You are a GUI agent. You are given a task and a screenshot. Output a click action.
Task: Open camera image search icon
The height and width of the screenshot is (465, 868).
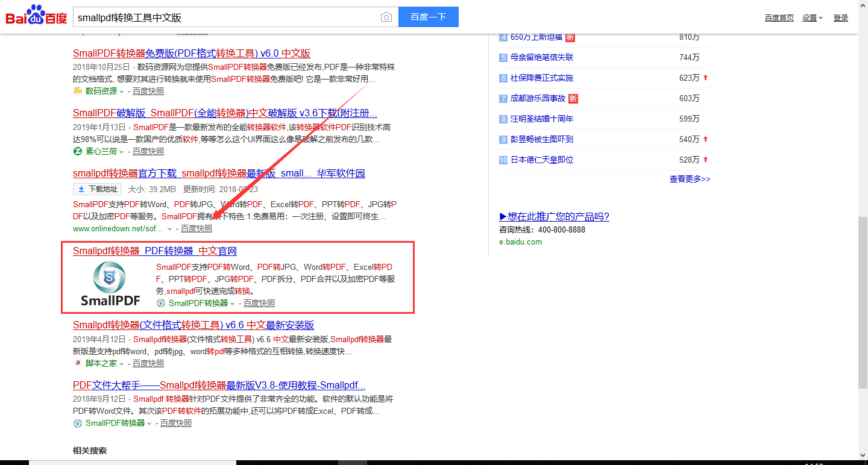(x=386, y=17)
